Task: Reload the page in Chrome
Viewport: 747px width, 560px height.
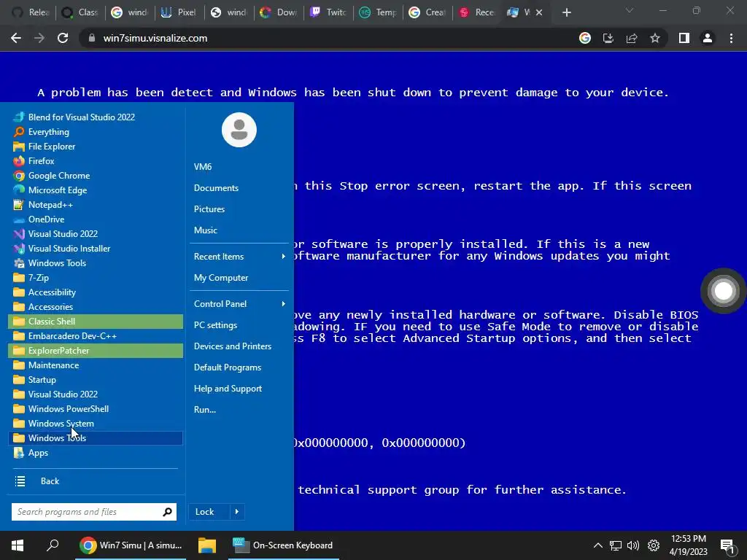Action: [63, 38]
